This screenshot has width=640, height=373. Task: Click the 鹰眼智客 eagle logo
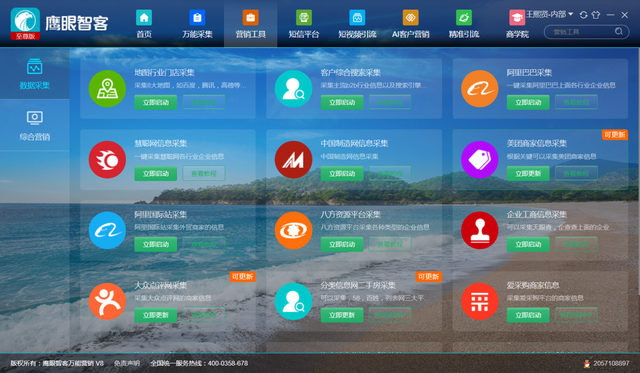[x=25, y=23]
